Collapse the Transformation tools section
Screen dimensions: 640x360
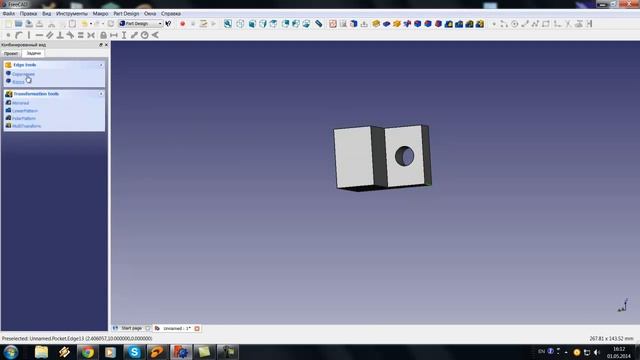click(x=101, y=94)
